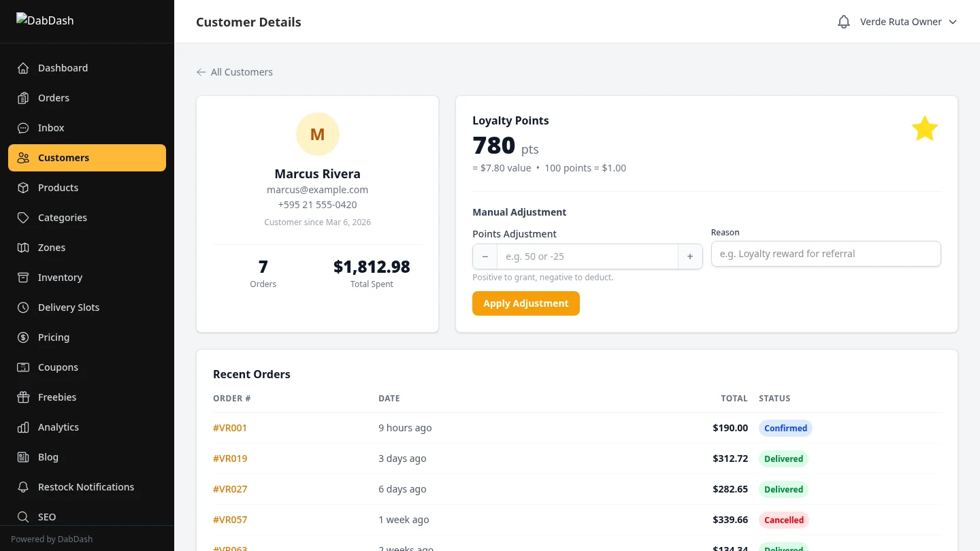The image size is (980, 551).
Task: Open the Delivery Slots clock icon
Action: [23, 307]
